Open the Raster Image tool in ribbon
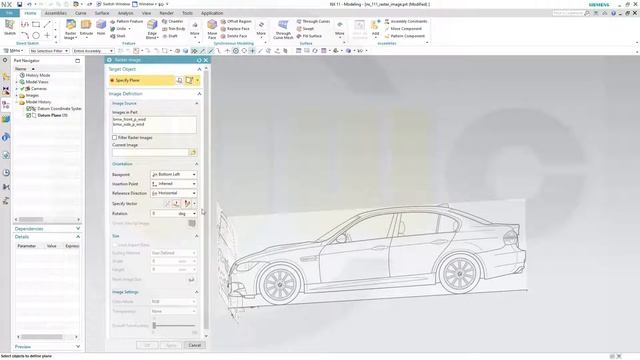 click(71, 29)
